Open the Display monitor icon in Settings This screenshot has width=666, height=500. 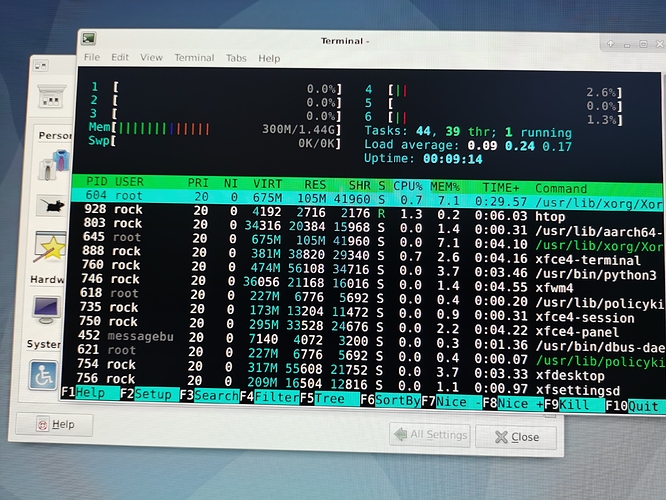click(46, 310)
